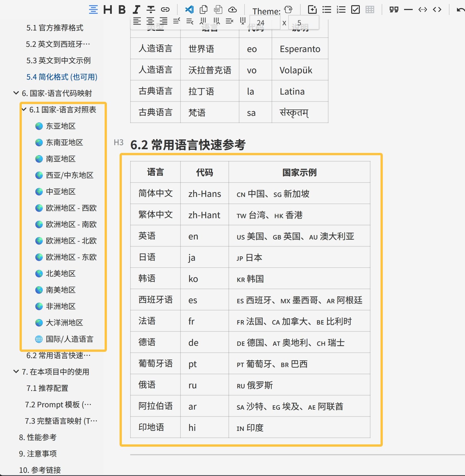This screenshot has width=465, height=476.
Task: Insert a hyperlink using the link icon
Action: tap(165, 10)
